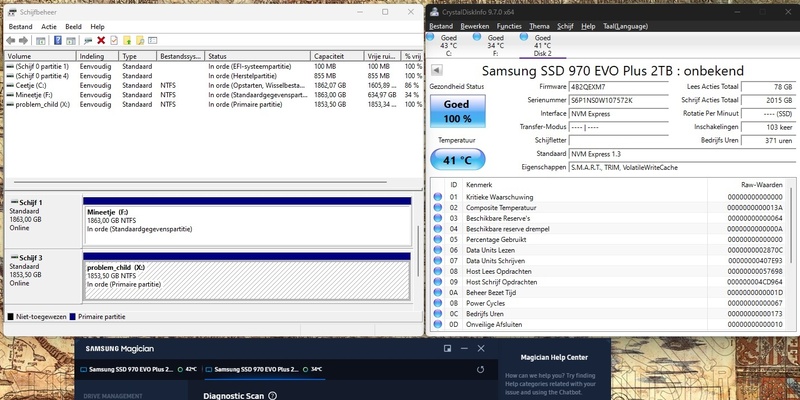Click the show/hide console tree toolbar icon

[41, 41]
